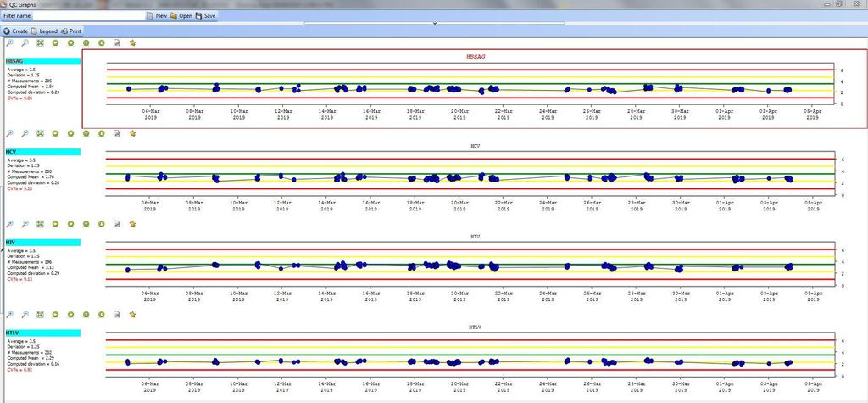This screenshot has height=403, width=868.
Task: Fit HTLV graph to full extent
Action: coord(41,314)
